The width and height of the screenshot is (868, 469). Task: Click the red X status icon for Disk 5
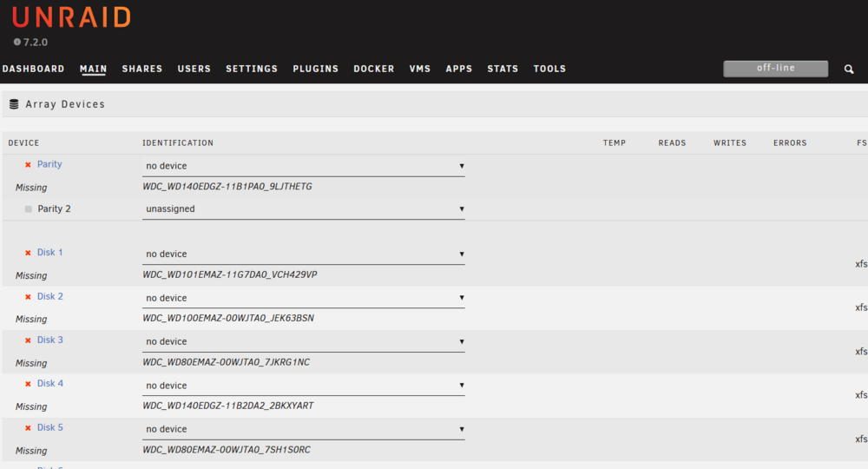pyautogui.click(x=28, y=428)
